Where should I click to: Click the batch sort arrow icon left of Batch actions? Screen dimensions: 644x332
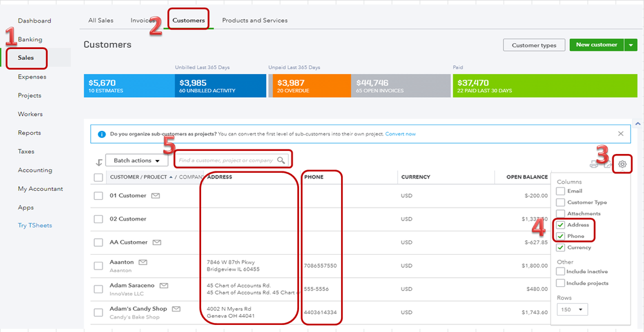(x=99, y=162)
